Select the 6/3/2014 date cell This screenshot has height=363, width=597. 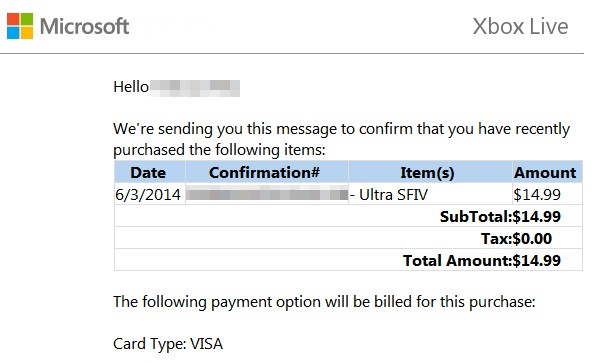pos(148,195)
